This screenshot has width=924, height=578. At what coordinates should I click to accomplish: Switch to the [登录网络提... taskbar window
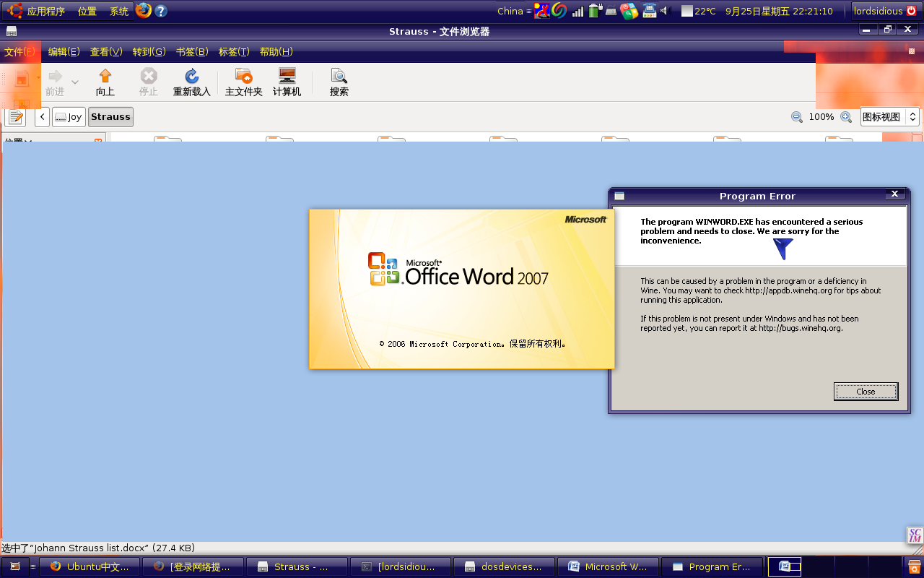(x=192, y=567)
